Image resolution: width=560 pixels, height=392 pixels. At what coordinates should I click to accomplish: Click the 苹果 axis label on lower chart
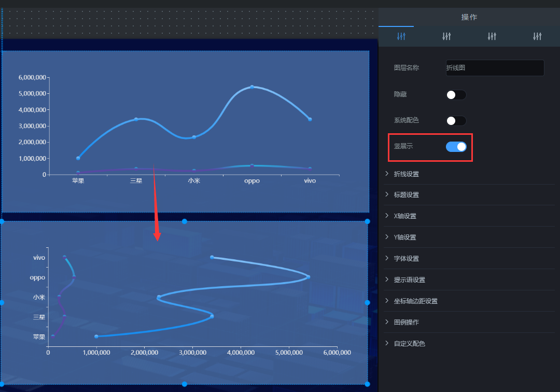point(39,337)
